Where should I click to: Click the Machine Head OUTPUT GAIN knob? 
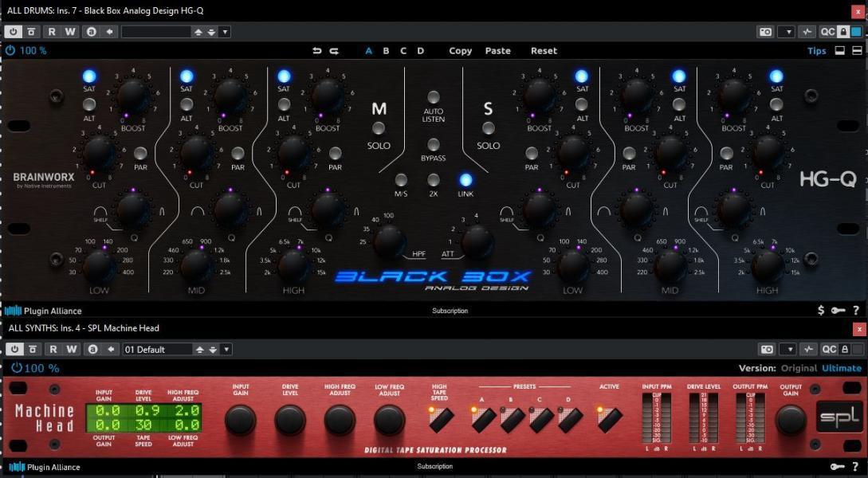pos(791,420)
